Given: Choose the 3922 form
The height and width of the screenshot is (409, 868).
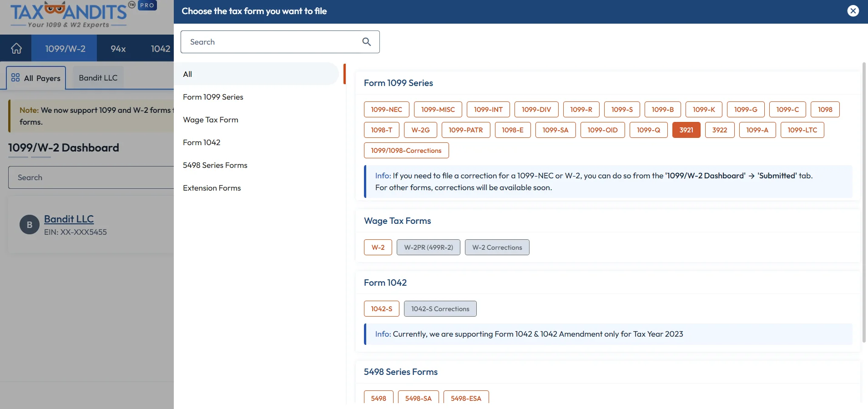Looking at the screenshot, I should tap(720, 130).
